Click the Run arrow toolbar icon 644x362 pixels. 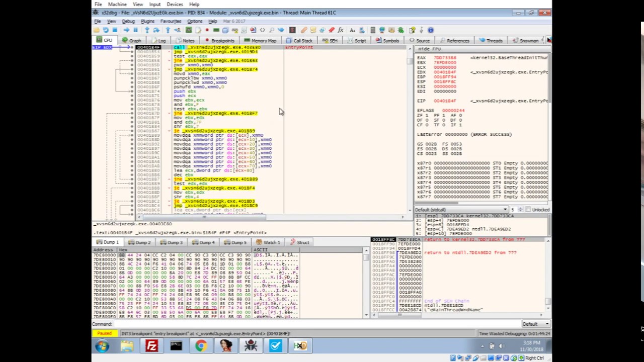(126, 30)
